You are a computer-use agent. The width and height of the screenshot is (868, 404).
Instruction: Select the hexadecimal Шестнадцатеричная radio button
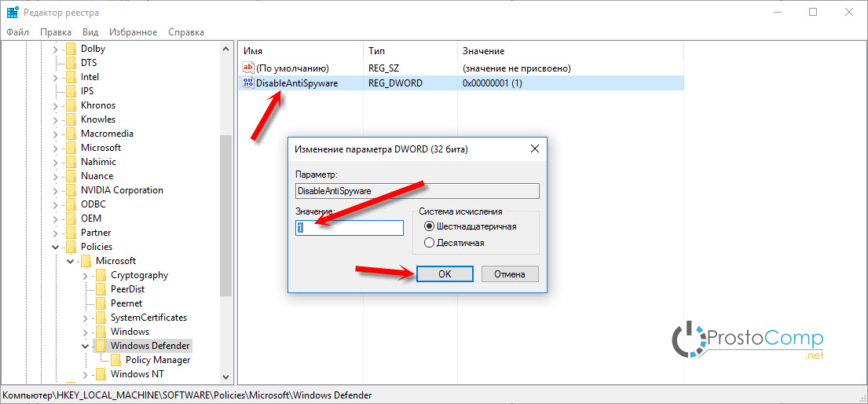[x=428, y=226]
